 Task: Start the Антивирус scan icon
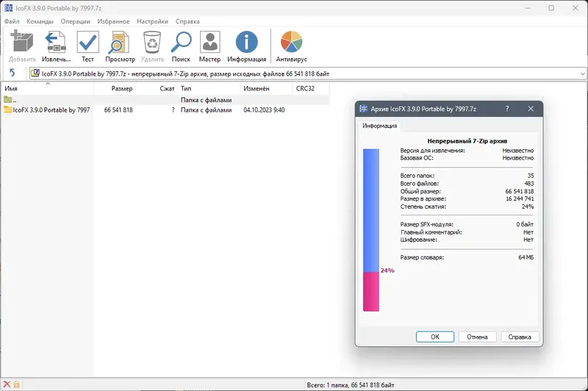(x=291, y=42)
